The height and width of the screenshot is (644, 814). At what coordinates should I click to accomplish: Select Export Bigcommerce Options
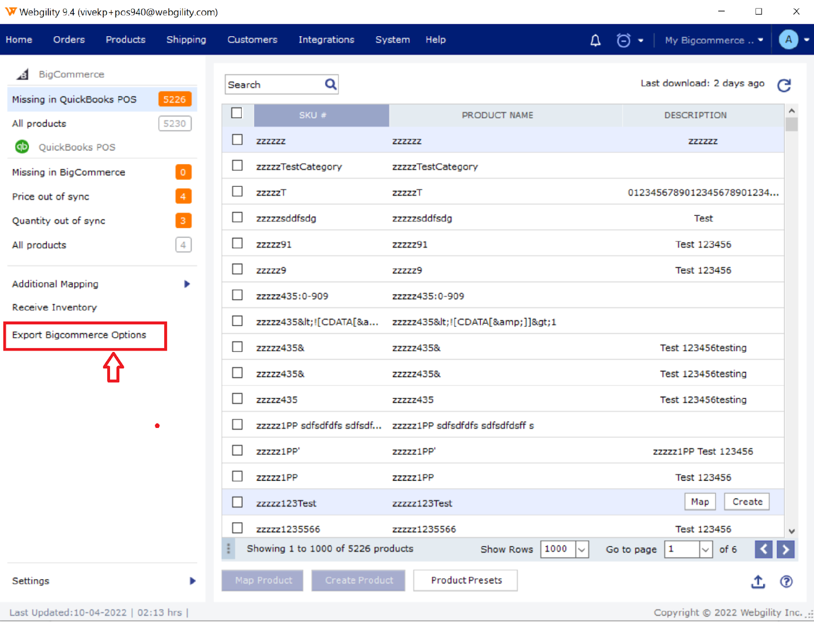click(x=79, y=335)
